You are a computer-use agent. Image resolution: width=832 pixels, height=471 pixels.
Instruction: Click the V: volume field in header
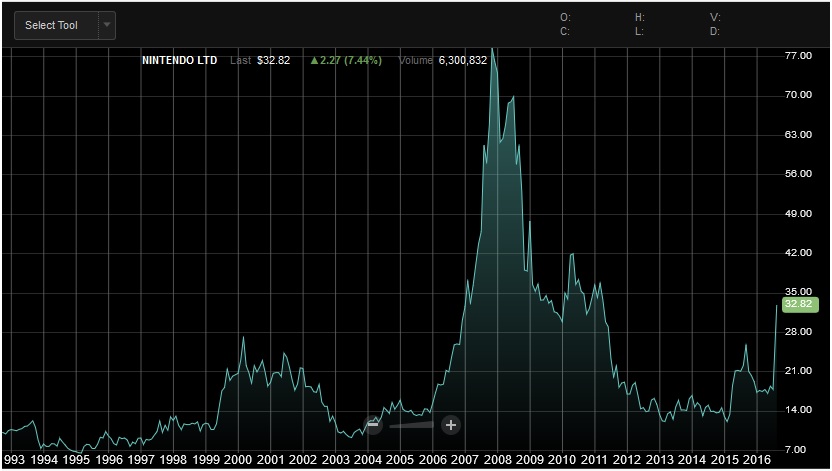[715, 17]
